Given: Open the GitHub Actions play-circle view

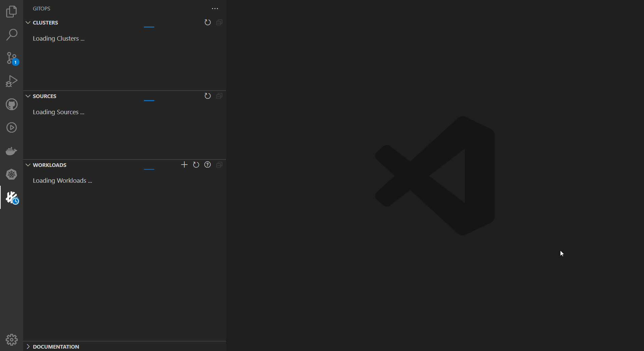Looking at the screenshot, I should coord(11,128).
